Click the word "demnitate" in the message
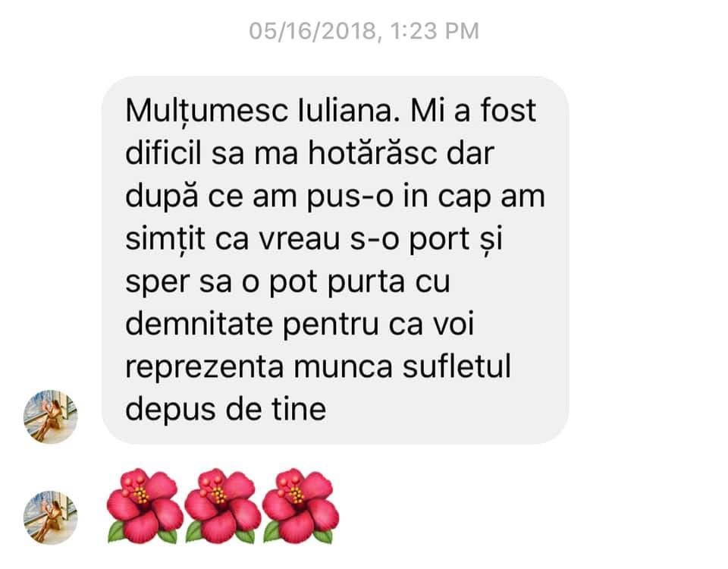The height and width of the screenshot is (569, 728). tap(199, 324)
